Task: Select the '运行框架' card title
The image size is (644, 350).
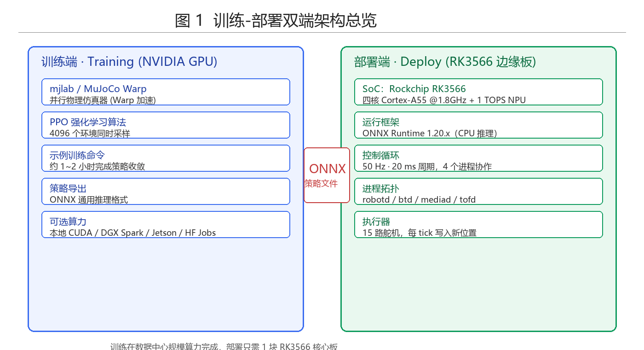Action: 381,122
